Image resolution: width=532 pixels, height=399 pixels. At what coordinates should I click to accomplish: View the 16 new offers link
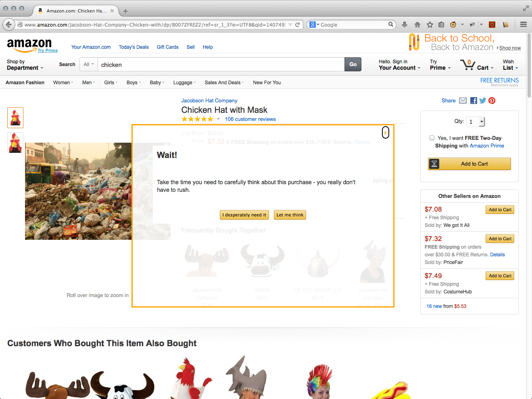pos(434,306)
